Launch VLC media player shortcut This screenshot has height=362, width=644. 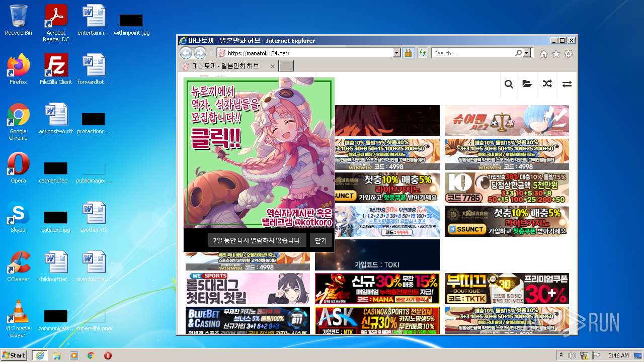point(18,319)
